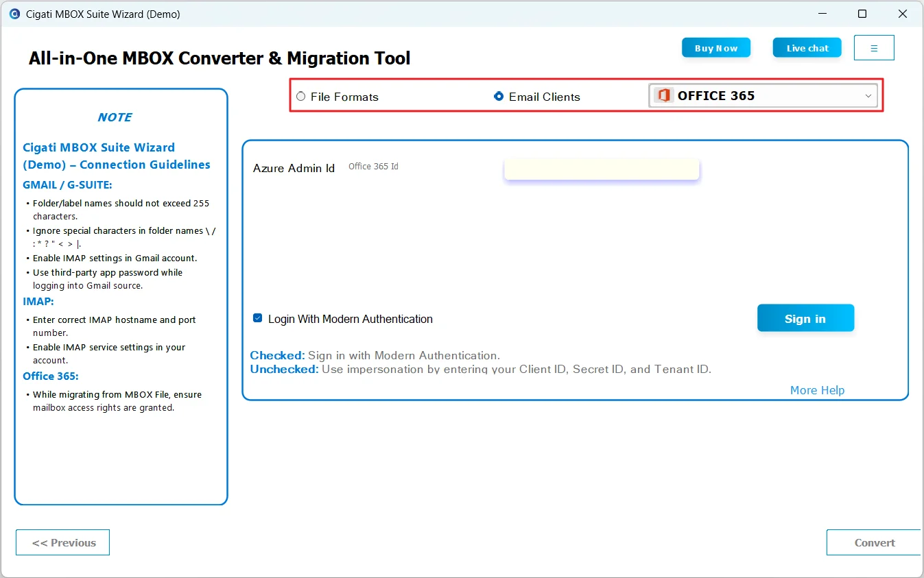Image resolution: width=924 pixels, height=578 pixels.
Task: Expand the OFFICE 365 dropdown arrow
Action: (868, 96)
